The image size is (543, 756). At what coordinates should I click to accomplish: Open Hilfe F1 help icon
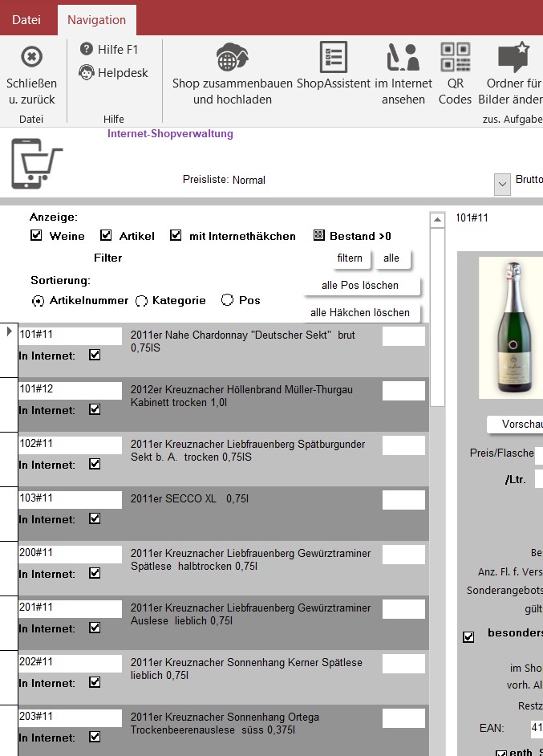coord(87,50)
